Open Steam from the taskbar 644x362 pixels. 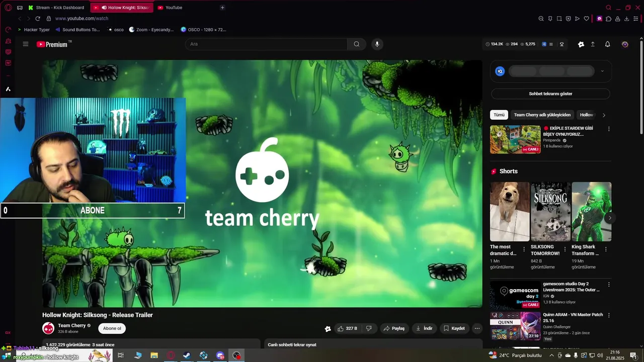pyautogui.click(x=187, y=355)
